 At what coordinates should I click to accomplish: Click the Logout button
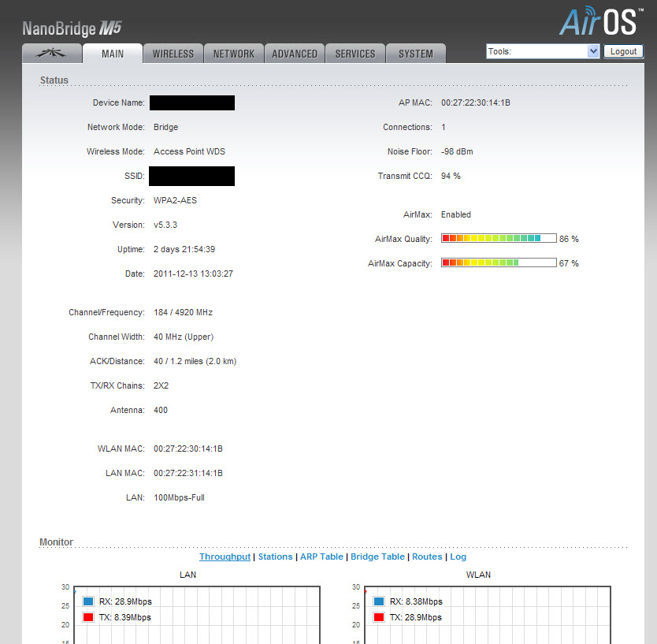(623, 51)
